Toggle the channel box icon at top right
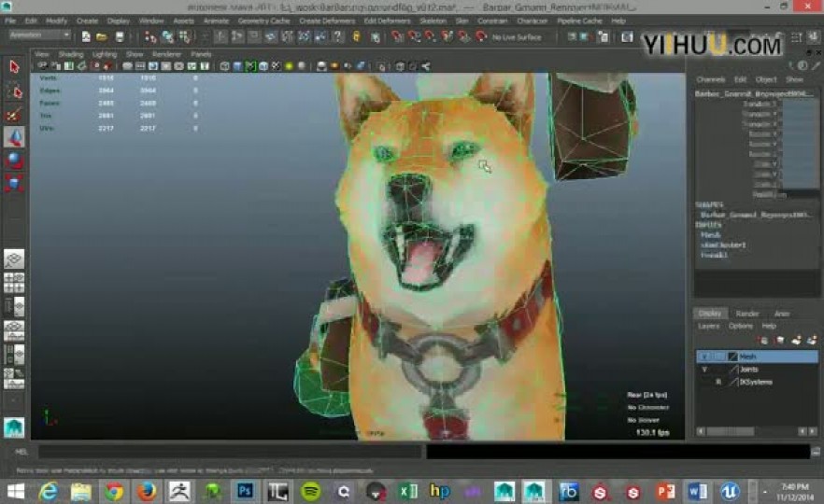824x504 pixels. pos(813,36)
